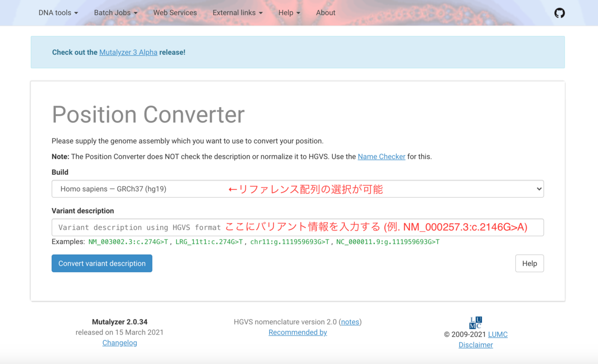598x364 pixels.
Task: Expand the Help dropdown in the navbar
Action: point(289,12)
